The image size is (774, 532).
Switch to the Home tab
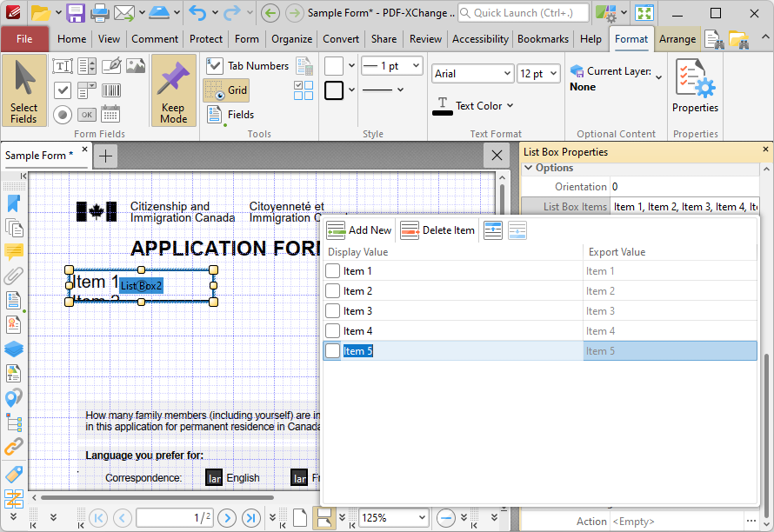(x=71, y=39)
